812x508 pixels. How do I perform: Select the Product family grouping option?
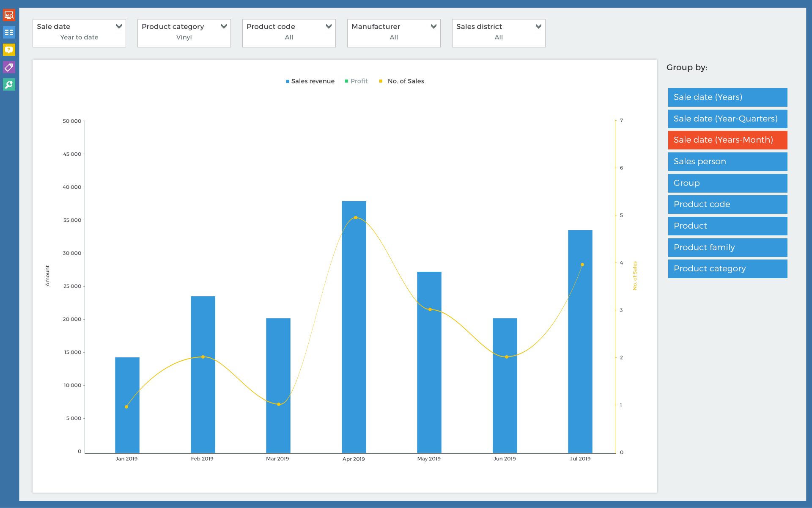(727, 248)
